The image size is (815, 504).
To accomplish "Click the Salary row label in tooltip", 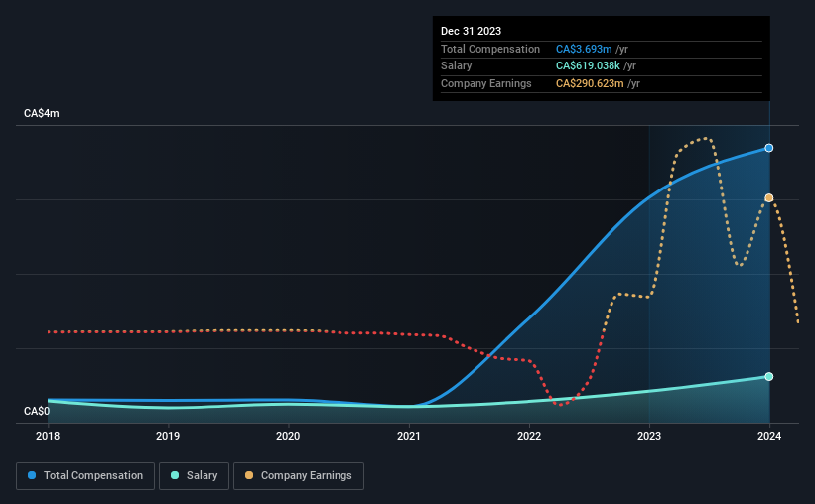I will click(457, 66).
